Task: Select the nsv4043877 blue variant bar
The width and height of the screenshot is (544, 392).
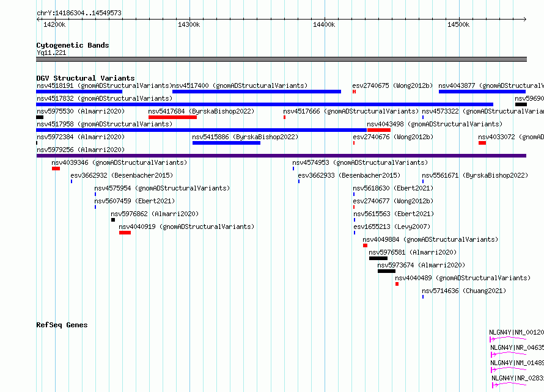Action: (482, 92)
